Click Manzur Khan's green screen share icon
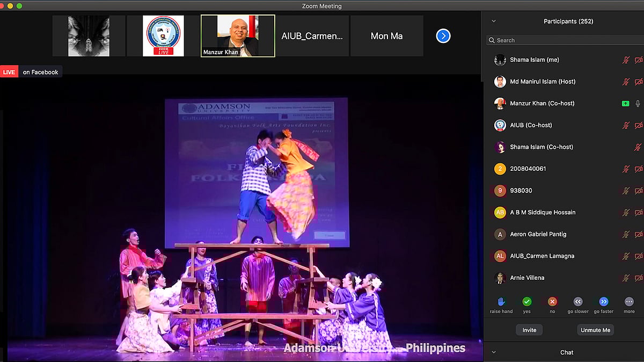 [625, 104]
